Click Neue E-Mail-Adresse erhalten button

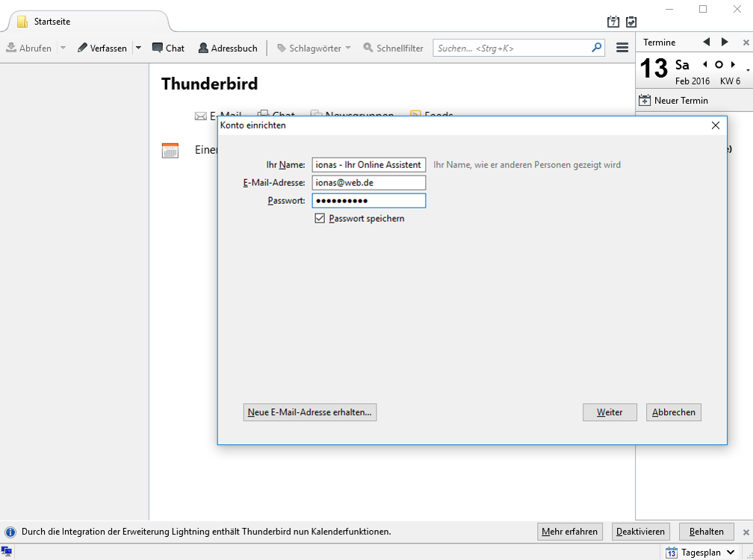310,412
